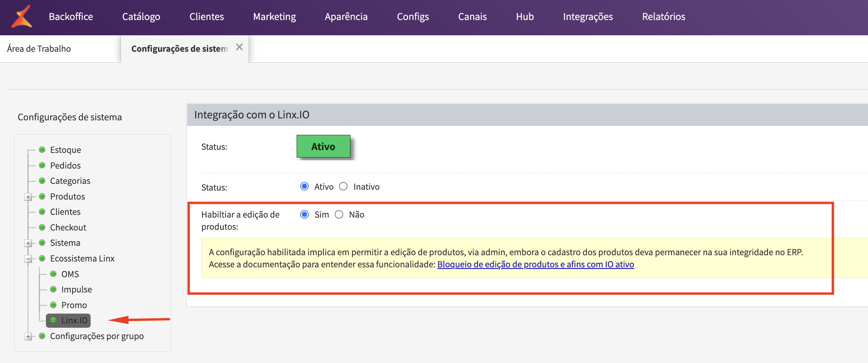Image resolution: width=868 pixels, height=363 pixels.
Task: Select Sistema in the settings tree
Action: [65, 243]
